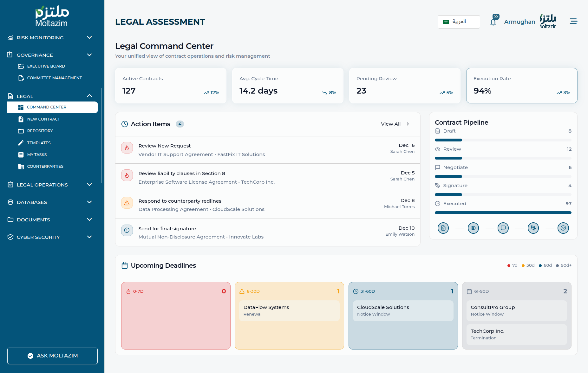
Task: Open the notifications bell icon
Action: click(x=493, y=22)
